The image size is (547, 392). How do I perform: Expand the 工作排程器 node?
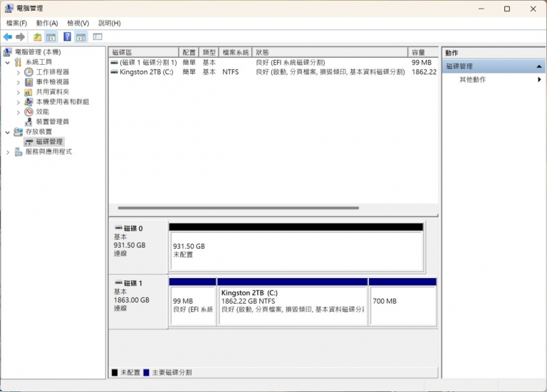click(18, 73)
